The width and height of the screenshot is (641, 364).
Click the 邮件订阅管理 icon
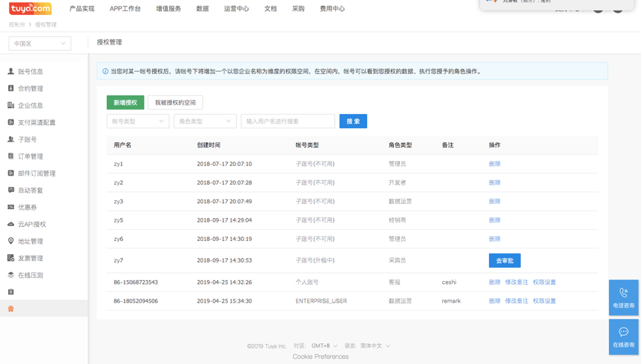coord(11,173)
